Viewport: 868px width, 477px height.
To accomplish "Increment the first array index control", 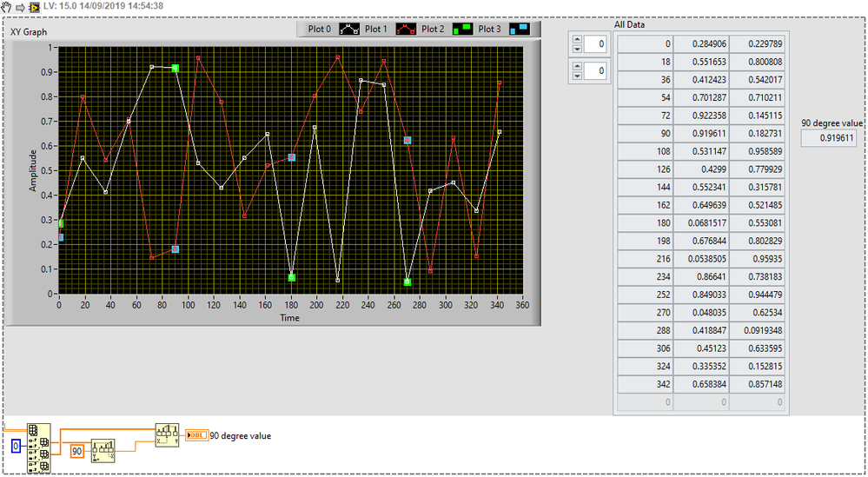I will pyautogui.click(x=577, y=40).
